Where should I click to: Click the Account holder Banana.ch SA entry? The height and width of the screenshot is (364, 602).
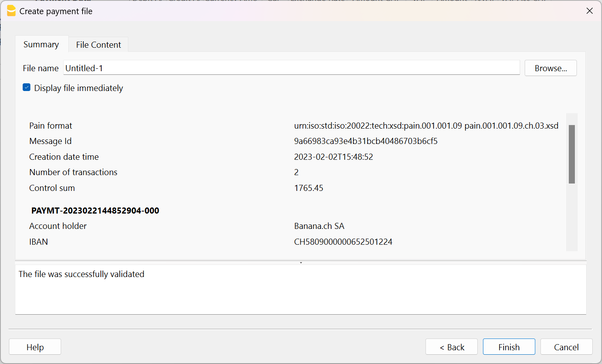(319, 226)
